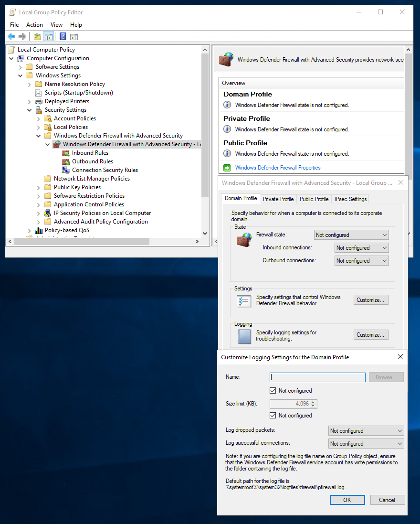Viewport: 420px width, 524px height.
Task: Click the Connection Security Rules icon
Action: 66,170
